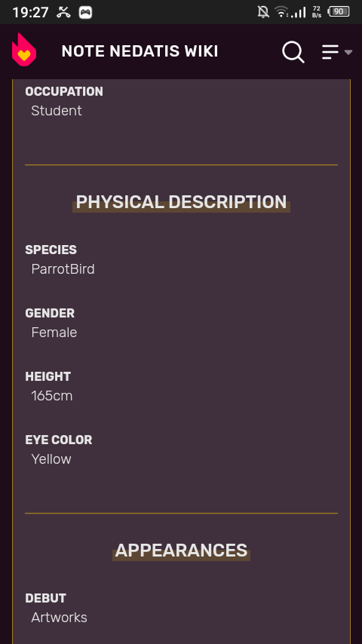The image size is (362, 644).
Task: Tap the cellular signal bars icon
Action: coord(299,12)
